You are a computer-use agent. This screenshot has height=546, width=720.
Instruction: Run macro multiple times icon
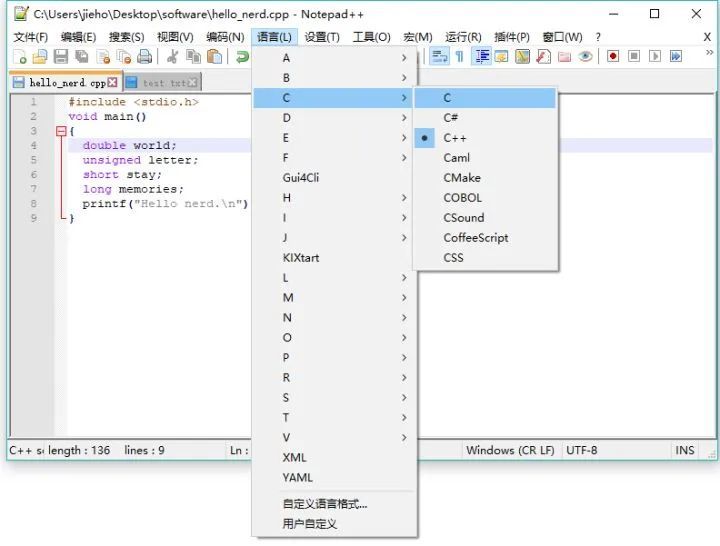pos(676,56)
